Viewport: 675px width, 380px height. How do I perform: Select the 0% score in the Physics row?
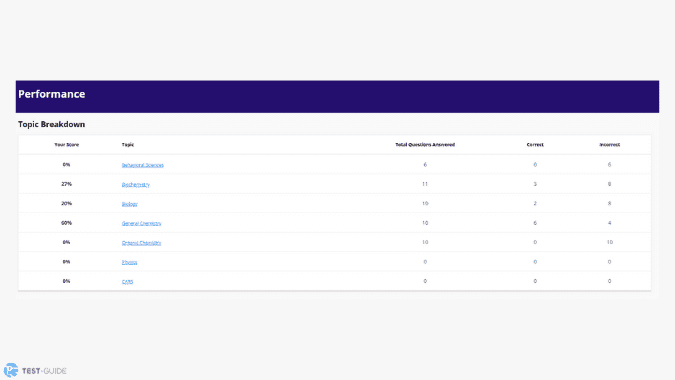pos(66,262)
